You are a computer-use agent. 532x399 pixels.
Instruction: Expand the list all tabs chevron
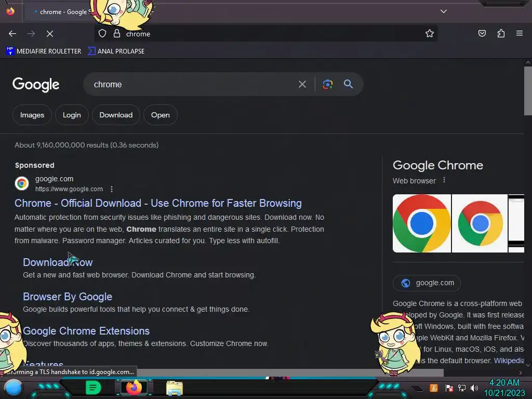point(444,11)
